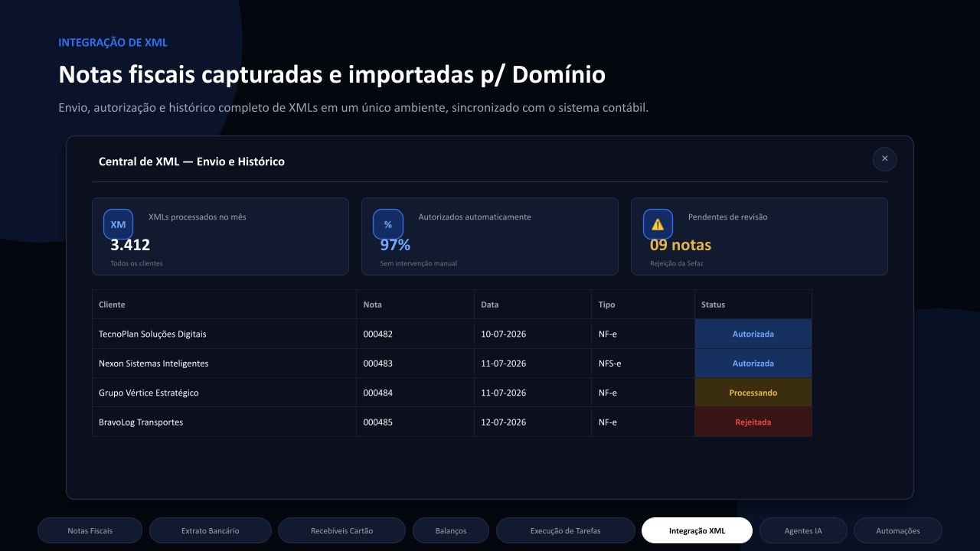Click Pendentes de revisão label
Viewport: 980px width, 551px height.
coord(728,217)
